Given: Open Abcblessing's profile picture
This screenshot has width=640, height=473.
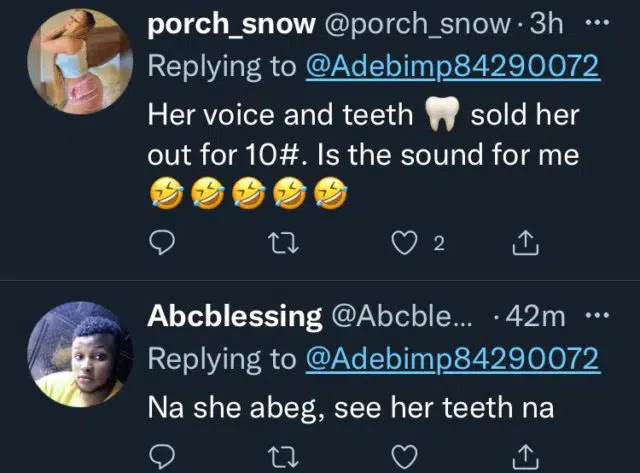Looking at the screenshot, I should click(80, 354).
